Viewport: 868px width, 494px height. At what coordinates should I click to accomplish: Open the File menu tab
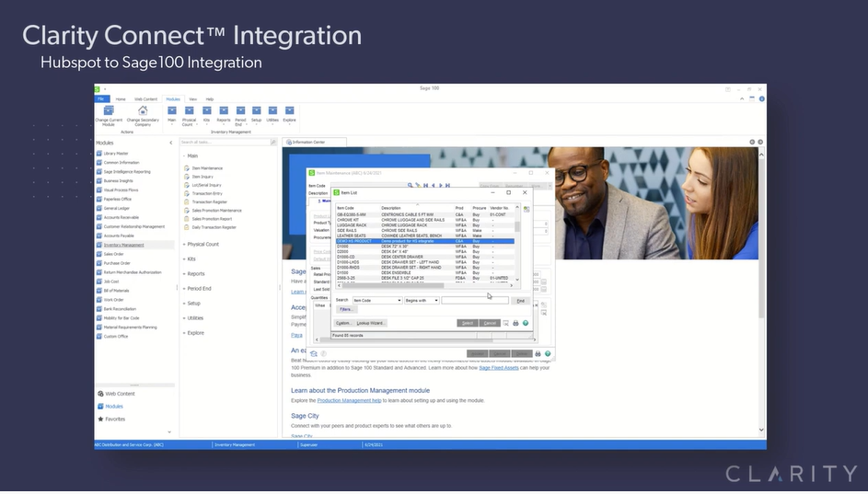101,99
